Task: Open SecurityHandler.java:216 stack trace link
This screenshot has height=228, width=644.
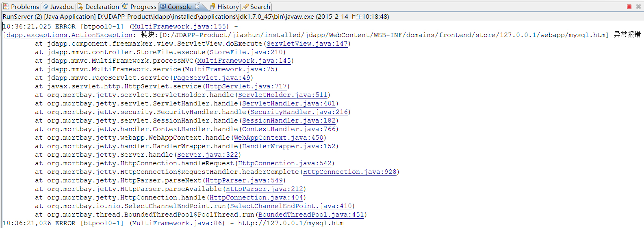Action: pyautogui.click(x=299, y=112)
